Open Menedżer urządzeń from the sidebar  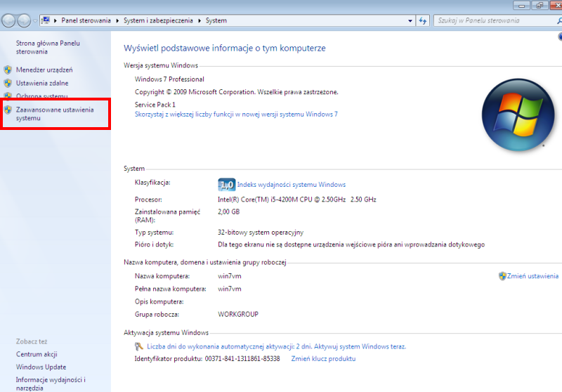coord(44,70)
